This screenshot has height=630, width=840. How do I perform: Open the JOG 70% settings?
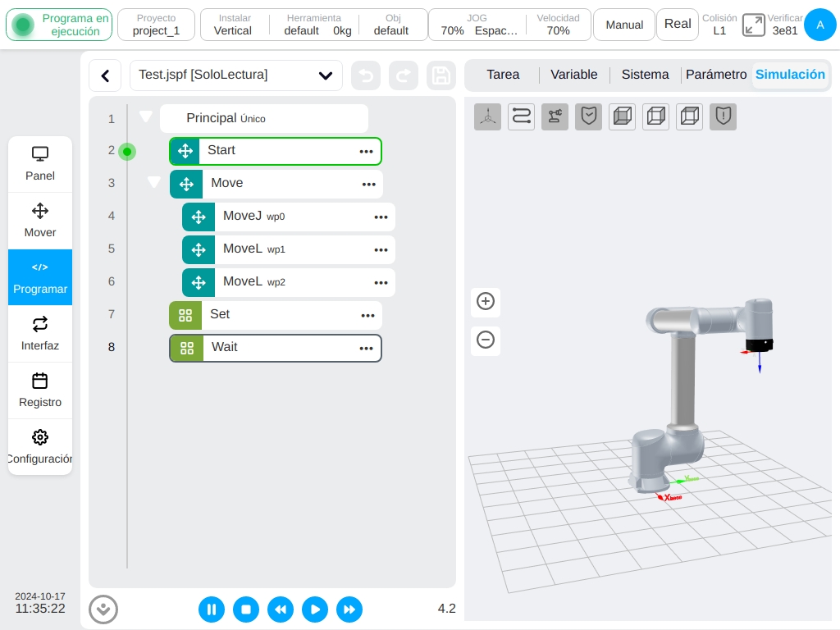coord(477,25)
